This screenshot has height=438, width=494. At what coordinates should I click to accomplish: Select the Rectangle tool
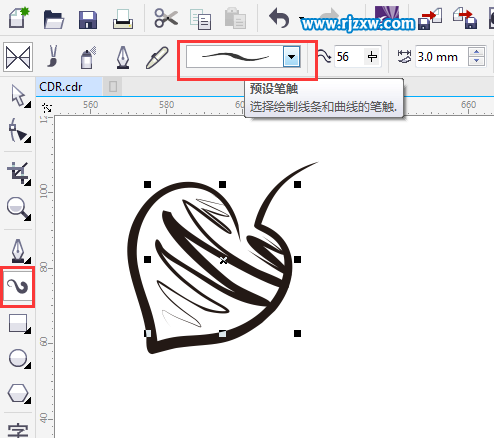tap(19, 323)
